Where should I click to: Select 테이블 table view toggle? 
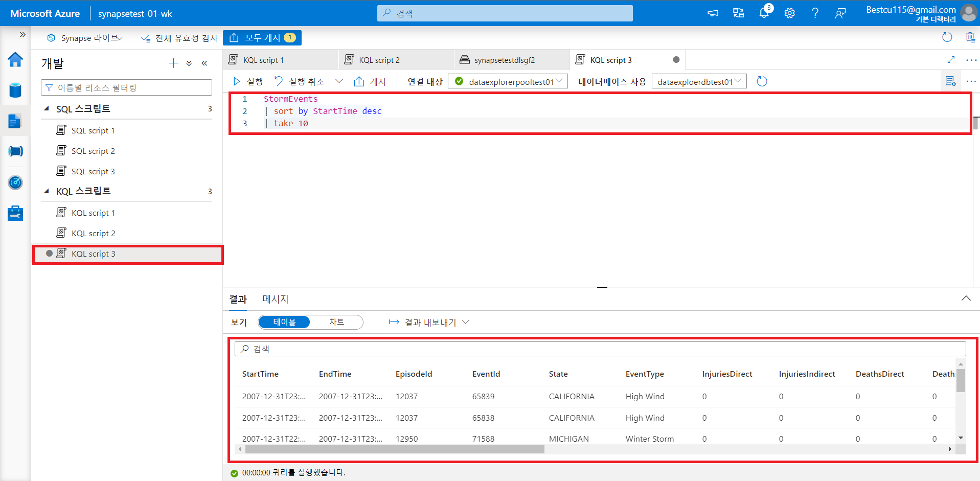tap(284, 322)
